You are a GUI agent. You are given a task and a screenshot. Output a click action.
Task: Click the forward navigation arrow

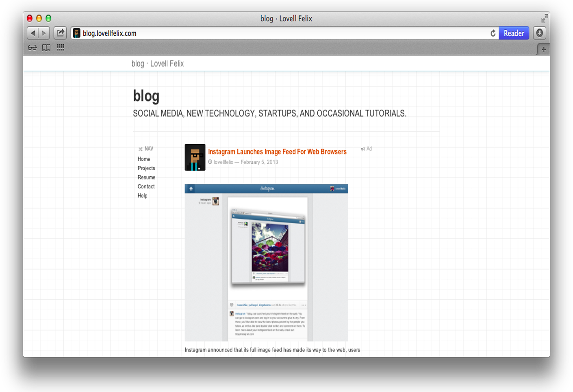43,33
